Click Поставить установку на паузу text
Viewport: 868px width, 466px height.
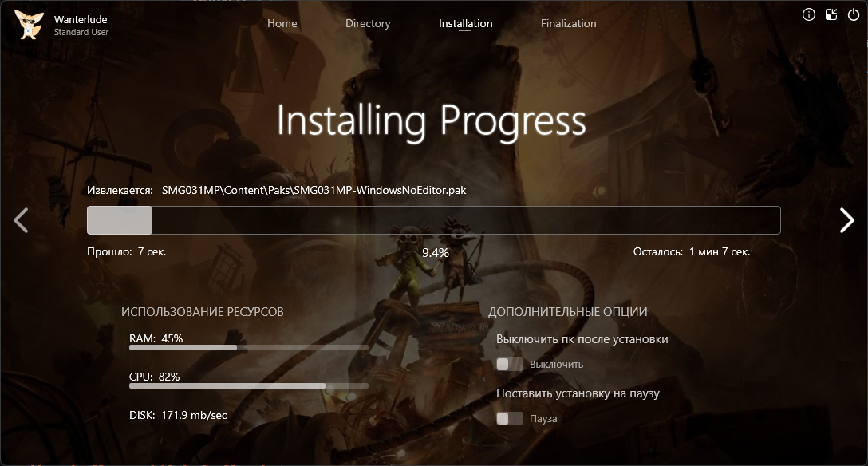tap(578, 393)
